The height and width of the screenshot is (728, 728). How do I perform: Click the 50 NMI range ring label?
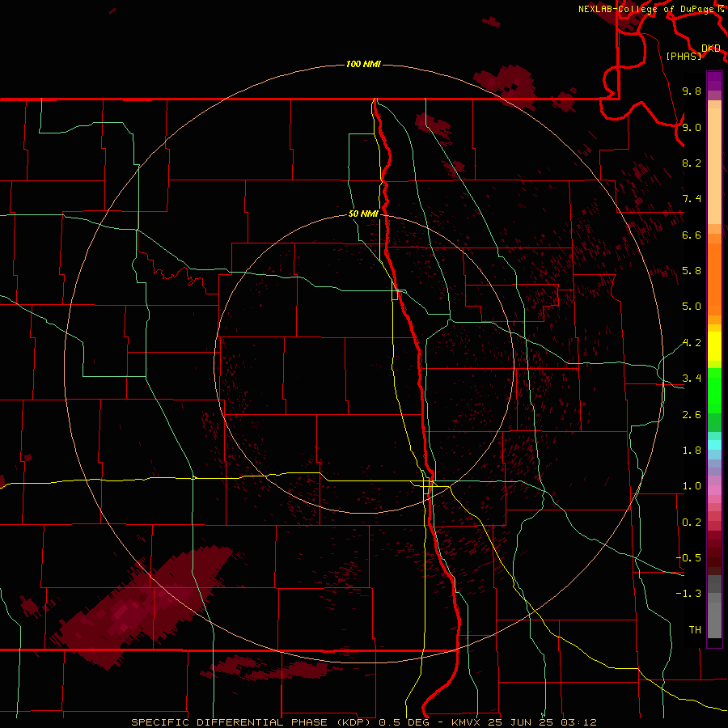tap(363, 214)
